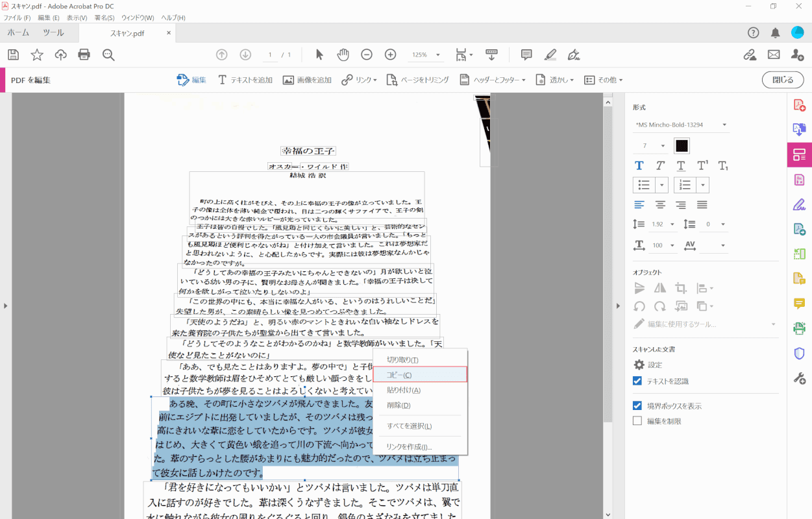812x519 pixels.
Task: Select the Hand pan tool
Action: pyautogui.click(x=343, y=54)
